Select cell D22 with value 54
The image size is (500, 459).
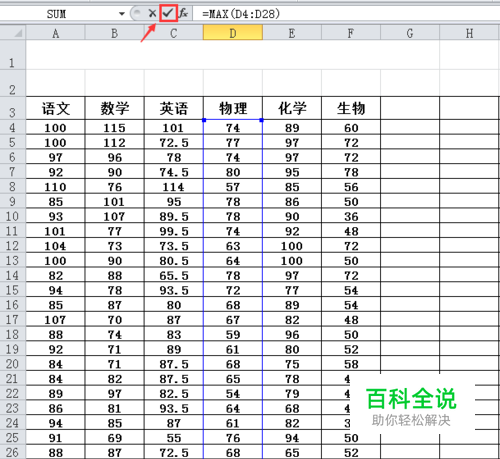click(233, 393)
